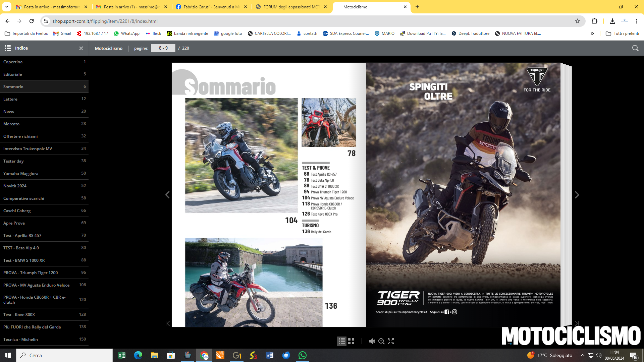Go to Tester day section

(44, 161)
